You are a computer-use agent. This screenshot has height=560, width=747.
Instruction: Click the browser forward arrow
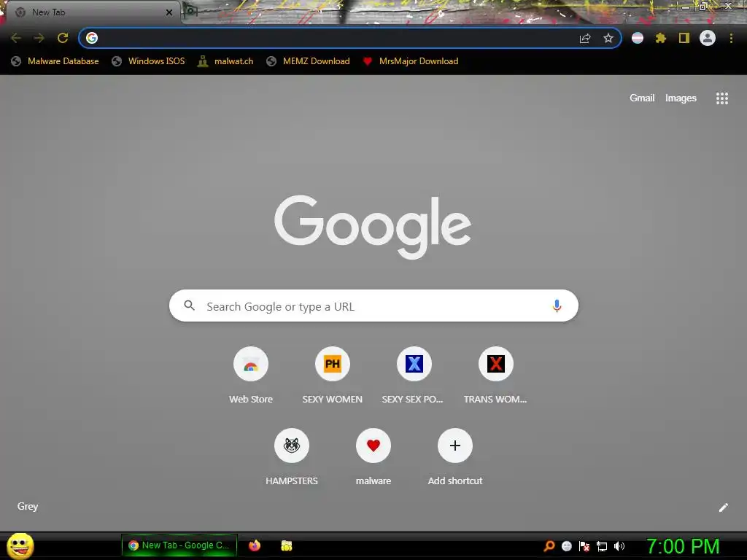click(39, 38)
